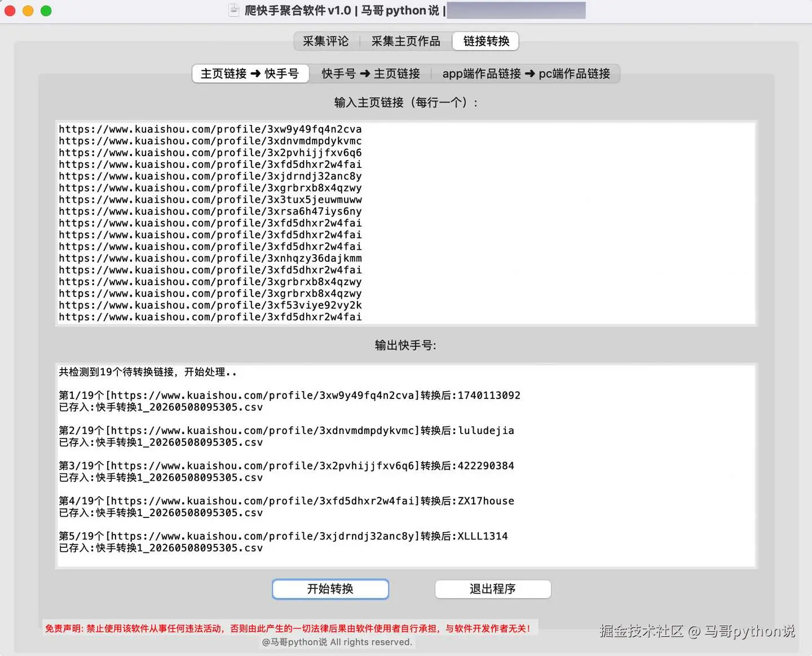Click inside the 输出快手号 output box
This screenshot has width=812, height=656.
tap(406, 466)
